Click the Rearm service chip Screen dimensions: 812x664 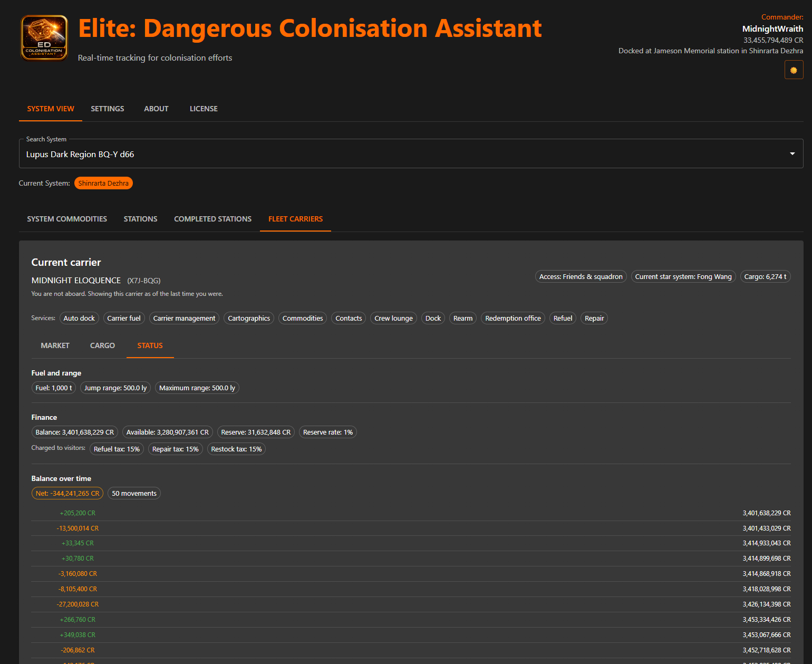click(x=463, y=318)
